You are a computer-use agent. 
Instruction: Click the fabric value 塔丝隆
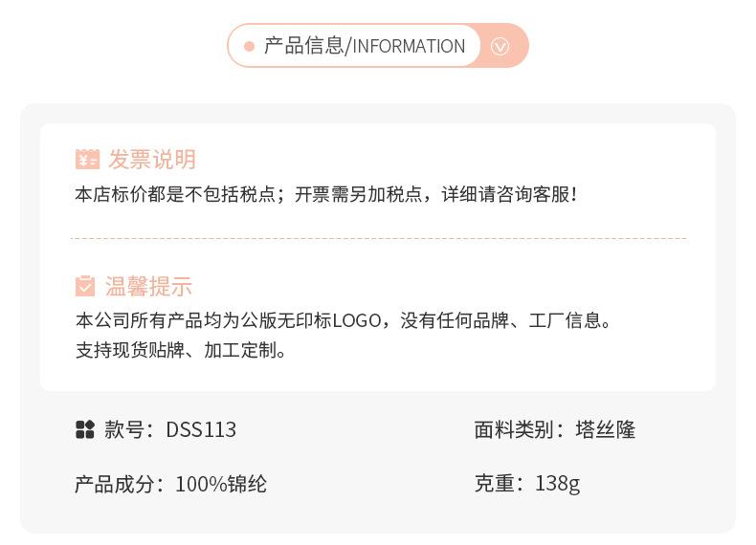(605, 429)
